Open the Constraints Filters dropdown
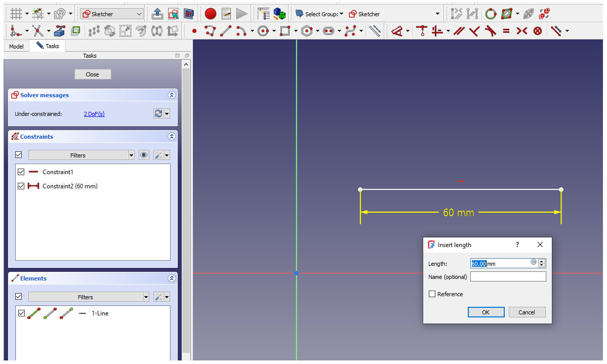 [131, 154]
